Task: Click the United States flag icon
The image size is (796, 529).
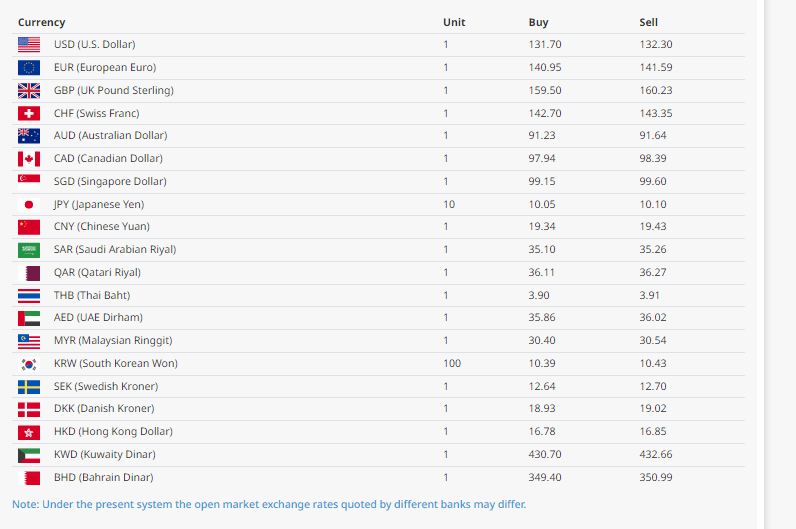Action: 29,45
